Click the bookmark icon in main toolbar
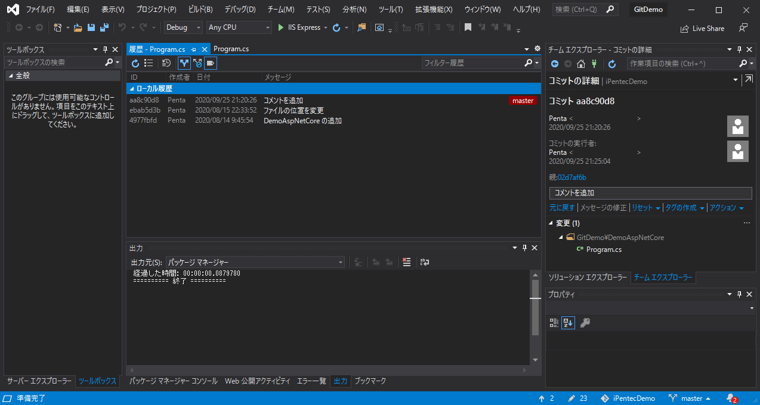The width and height of the screenshot is (760, 405). 468,28
